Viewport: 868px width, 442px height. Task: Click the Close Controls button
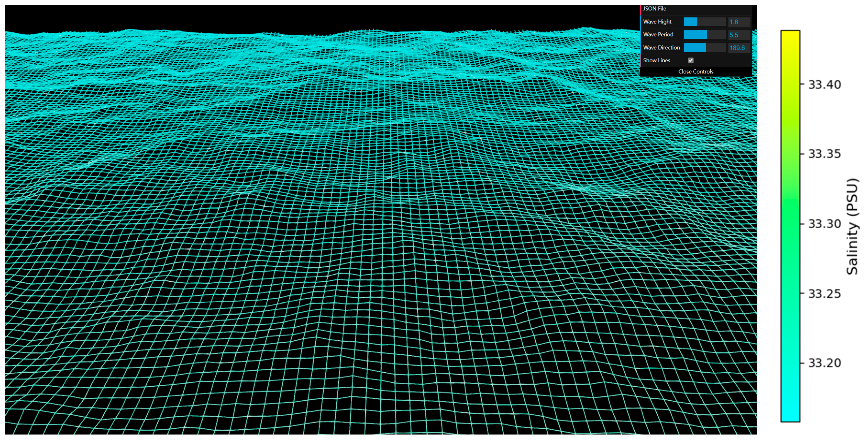coord(695,72)
